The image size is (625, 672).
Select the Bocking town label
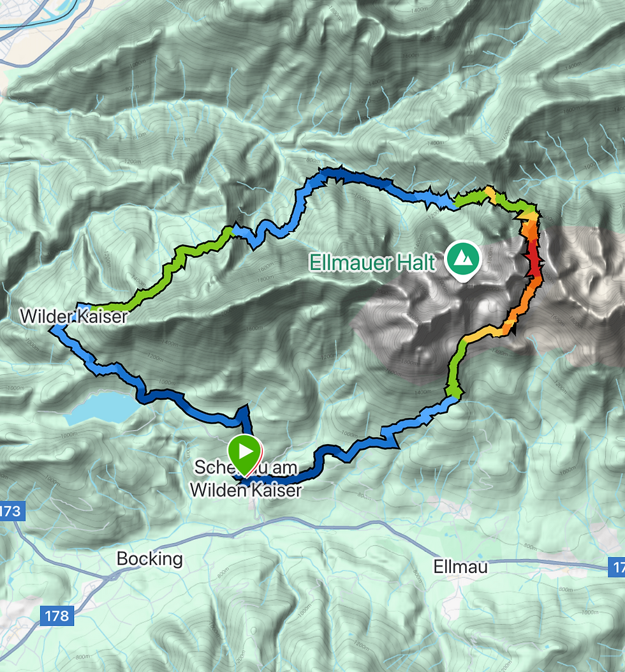pyautogui.click(x=149, y=558)
